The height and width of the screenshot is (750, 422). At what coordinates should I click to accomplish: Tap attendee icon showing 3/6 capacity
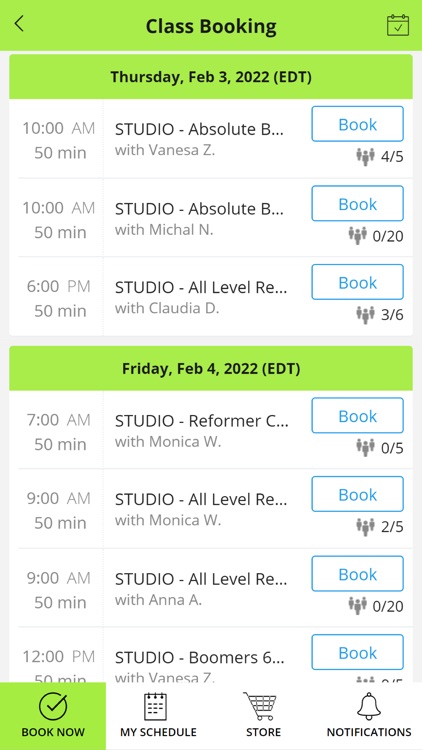coord(366,314)
